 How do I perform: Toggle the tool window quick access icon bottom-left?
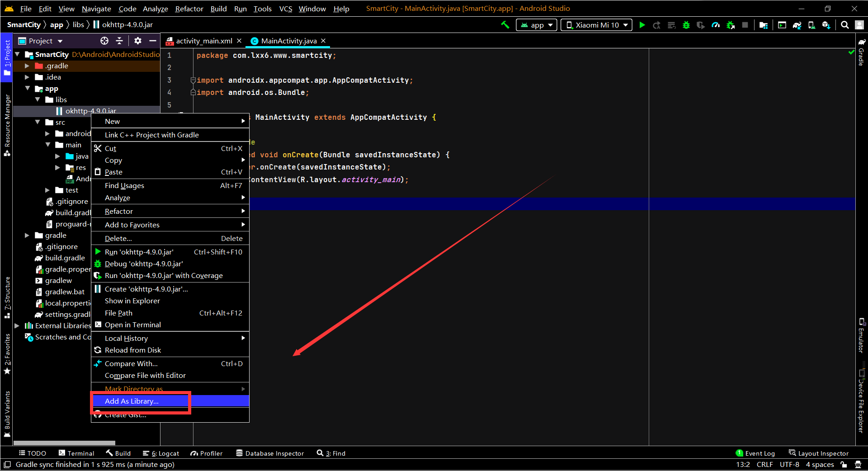point(7,464)
